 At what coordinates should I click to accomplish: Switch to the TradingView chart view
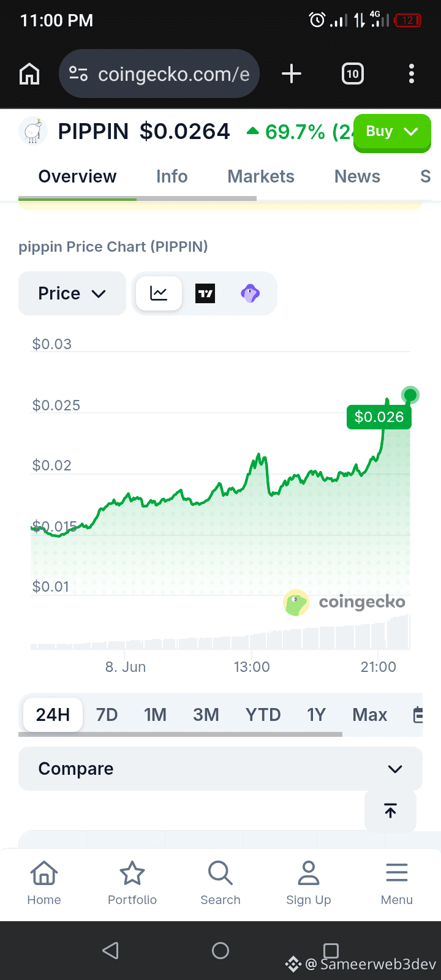205,293
